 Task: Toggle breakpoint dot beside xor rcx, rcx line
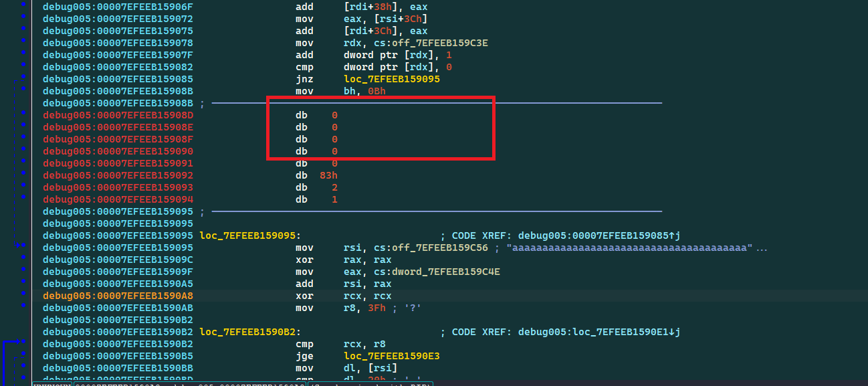click(x=23, y=296)
